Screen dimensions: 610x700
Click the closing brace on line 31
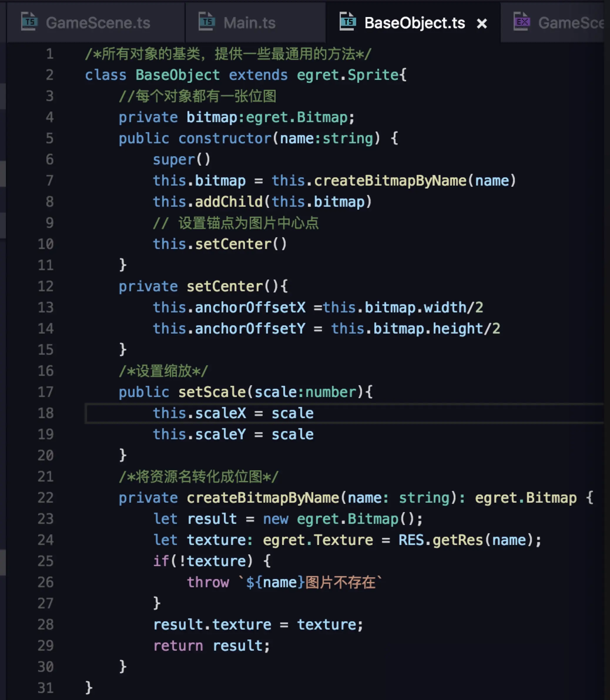tap(88, 687)
